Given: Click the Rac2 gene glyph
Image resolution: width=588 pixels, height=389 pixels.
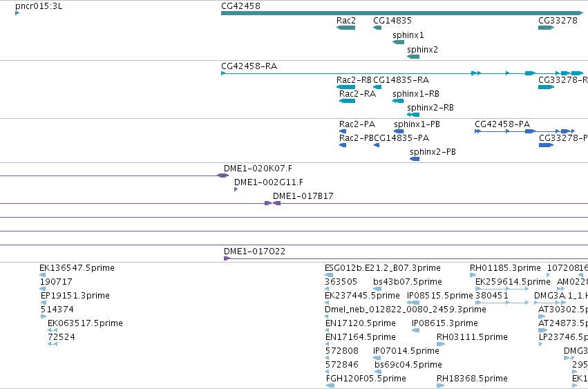Looking at the screenshot, I should (345, 28).
